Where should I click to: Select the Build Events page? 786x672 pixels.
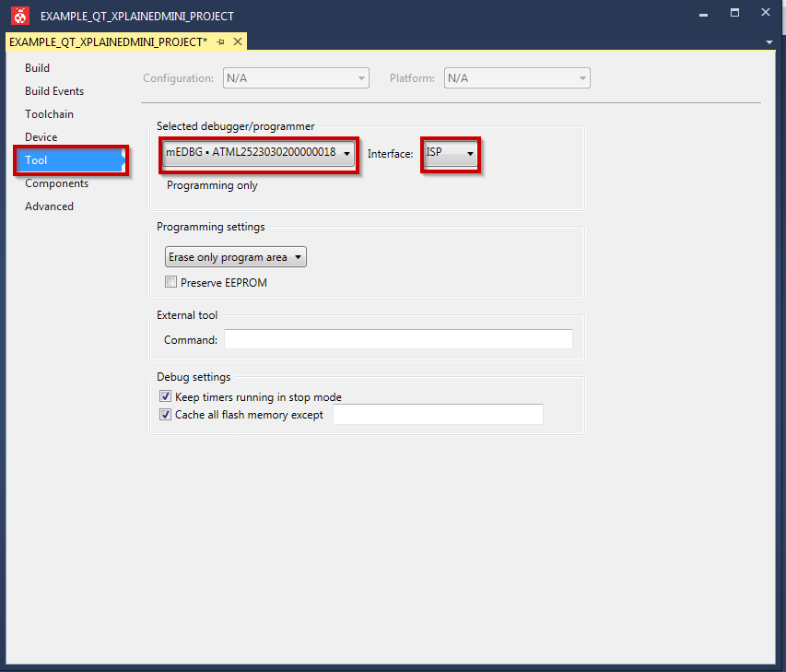point(54,91)
